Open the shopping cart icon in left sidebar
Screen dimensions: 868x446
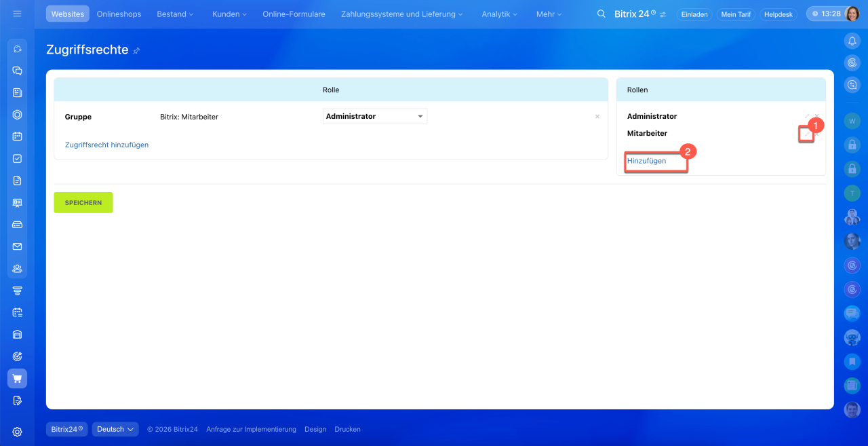point(17,379)
